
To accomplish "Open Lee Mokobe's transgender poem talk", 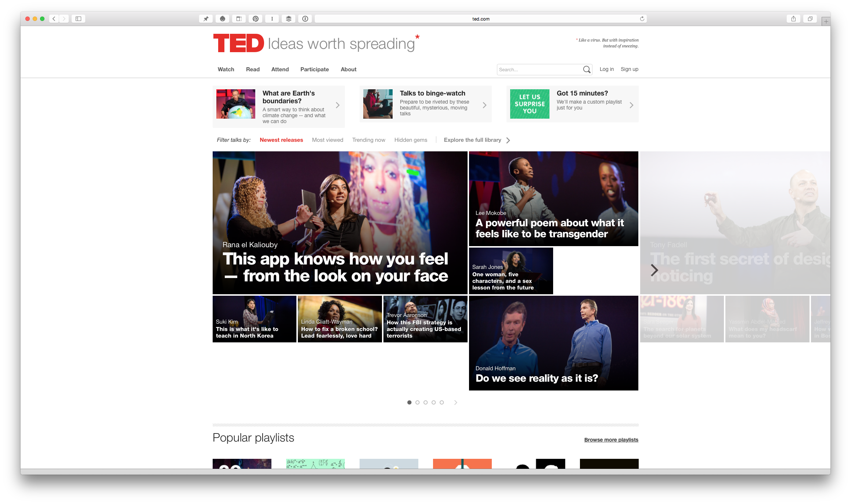I will (x=553, y=199).
